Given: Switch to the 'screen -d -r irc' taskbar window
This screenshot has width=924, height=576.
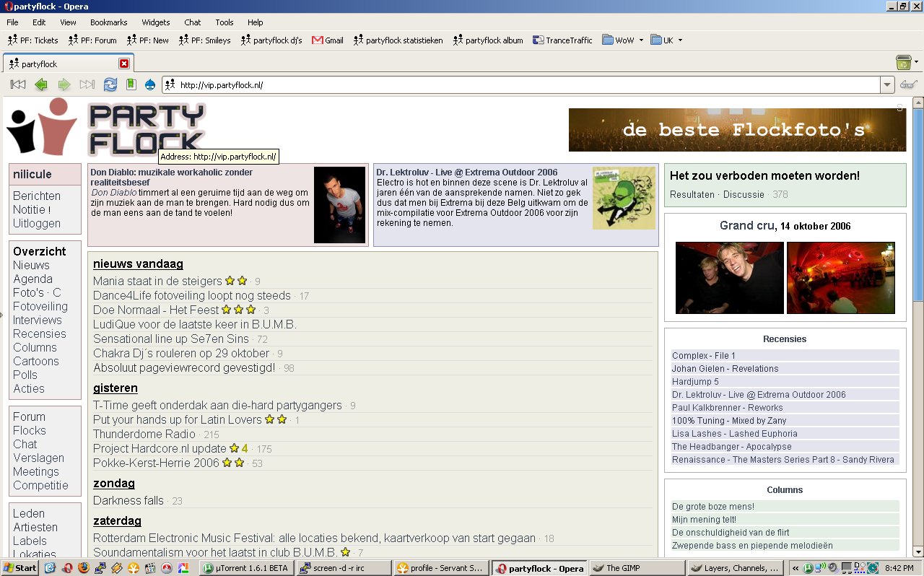Looking at the screenshot, I should [x=344, y=568].
